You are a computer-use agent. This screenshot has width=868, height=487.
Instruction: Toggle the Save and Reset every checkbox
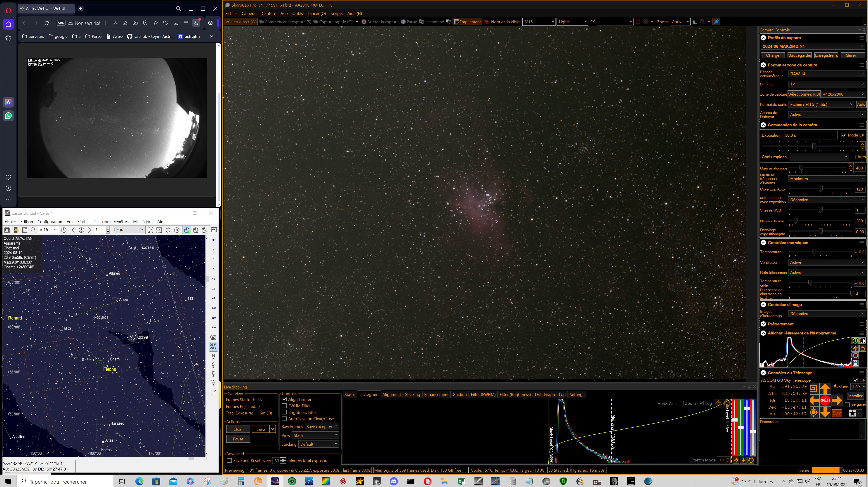point(229,461)
